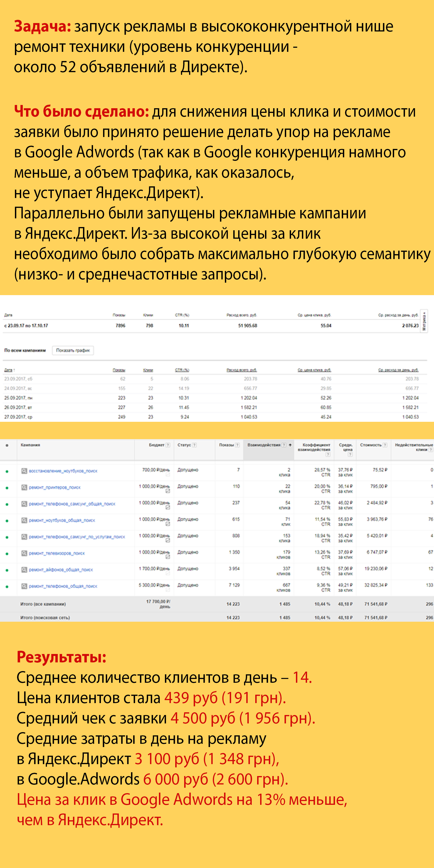Click the Показать график button
The image size is (434, 868).
(73, 350)
